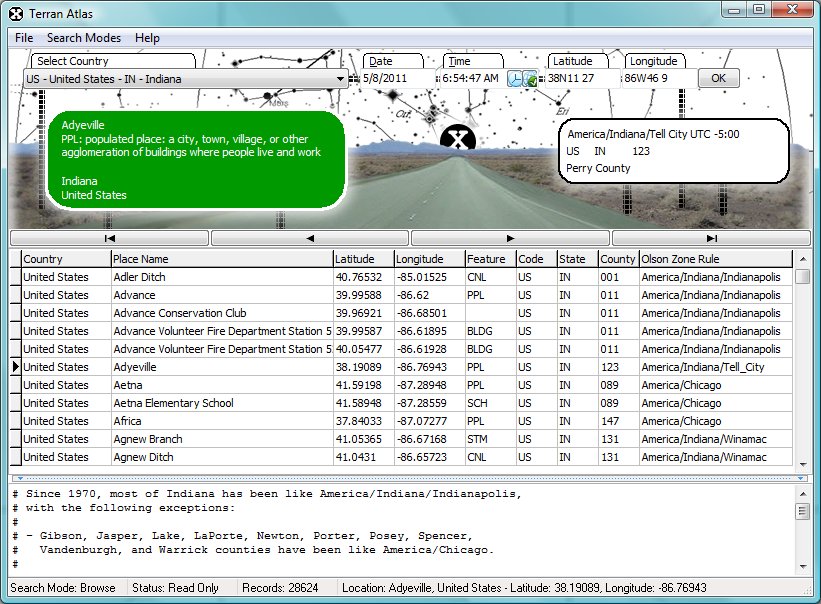Viewport: 821px width, 604px height.
Task: Click the globe icon with green checkmark
Action: click(x=530, y=79)
